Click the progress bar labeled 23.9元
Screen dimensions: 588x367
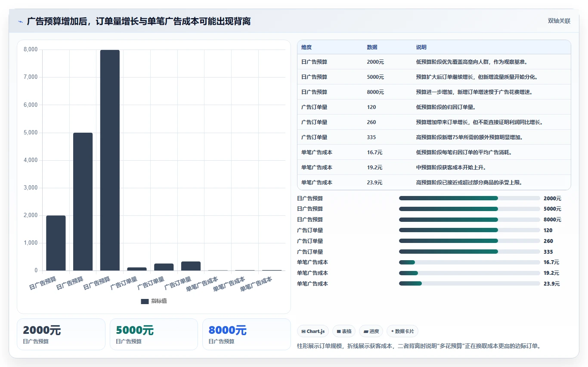pos(470,283)
